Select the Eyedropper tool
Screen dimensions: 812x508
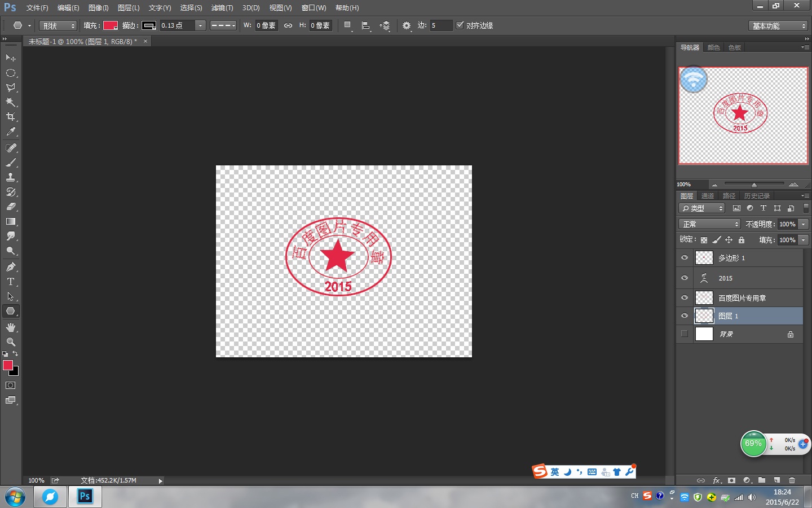(10, 132)
